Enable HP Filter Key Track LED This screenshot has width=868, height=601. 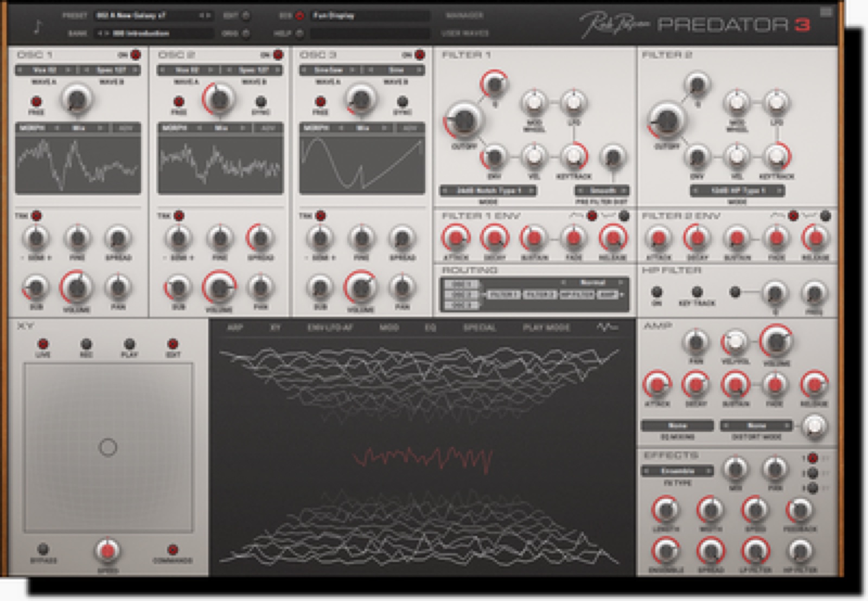[697, 292]
